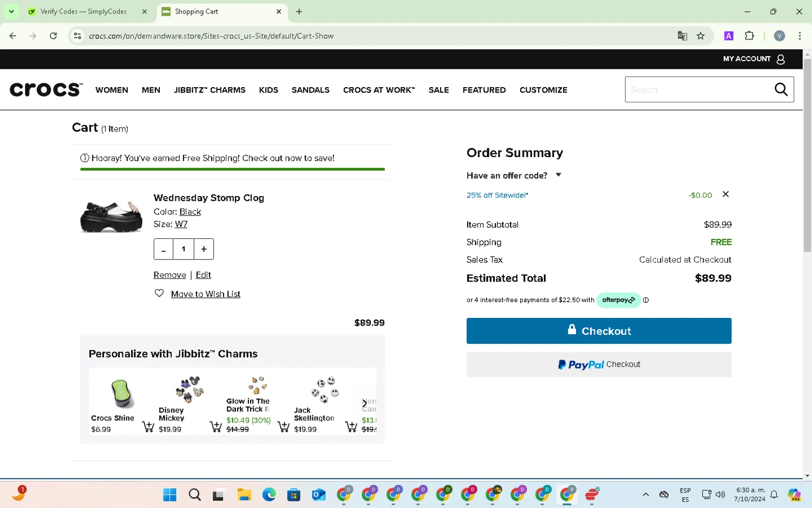The width and height of the screenshot is (812, 508).
Task: Show the next Jibbitz charms in the carousel
Action: [x=364, y=403]
